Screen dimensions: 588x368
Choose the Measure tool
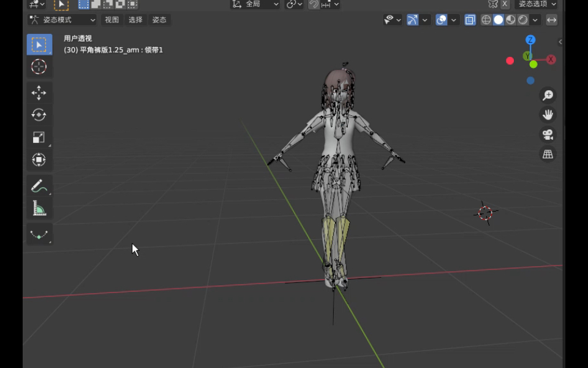[x=39, y=208]
